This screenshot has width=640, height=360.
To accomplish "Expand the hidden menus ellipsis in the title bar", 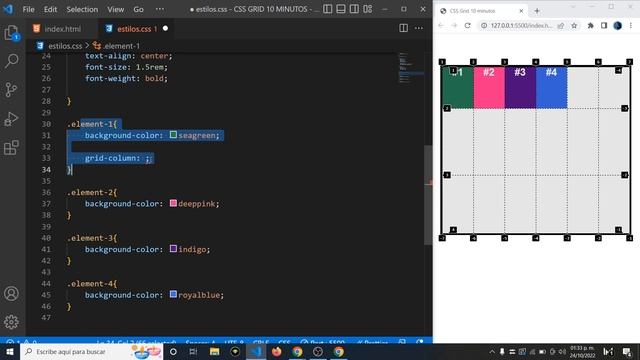I will click(160, 9).
